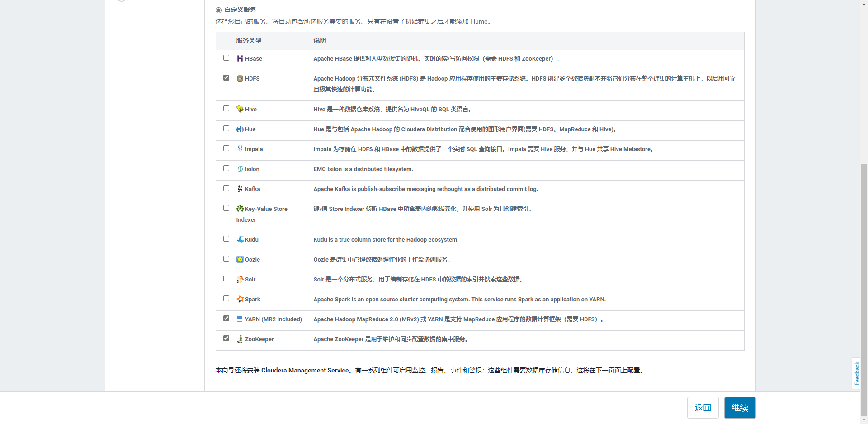Click the Kafka service icon

point(240,189)
